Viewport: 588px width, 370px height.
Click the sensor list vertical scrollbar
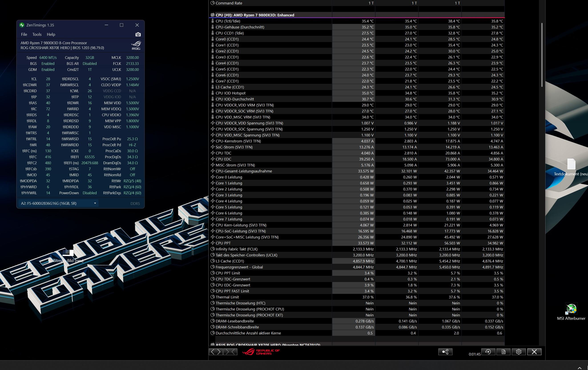(542, 55)
